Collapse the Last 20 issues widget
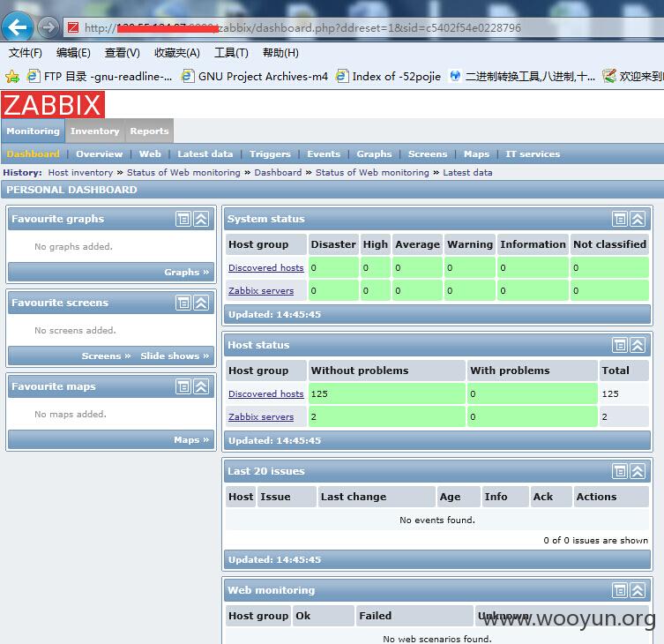664x644 pixels. [x=638, y=471]
